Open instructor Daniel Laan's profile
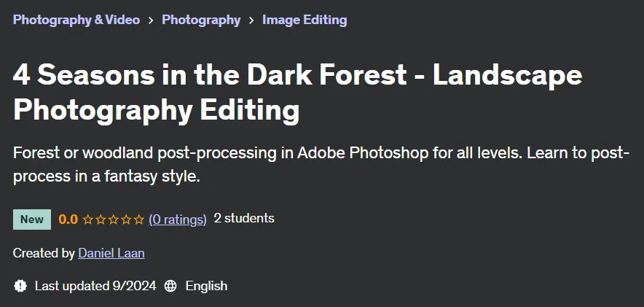This screenshot has height=307, width=644. (x=111, y=253)
